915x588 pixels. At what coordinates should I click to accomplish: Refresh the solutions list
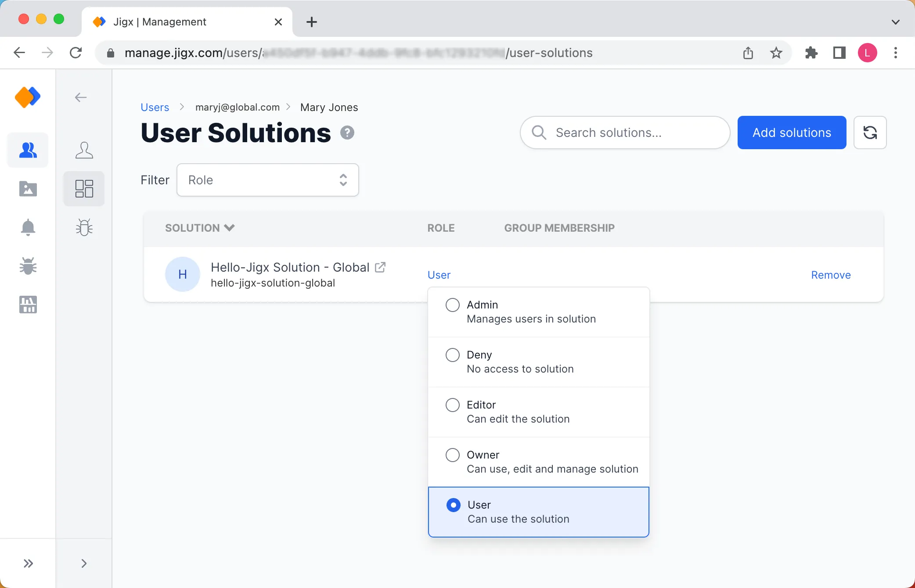(870, 133)
